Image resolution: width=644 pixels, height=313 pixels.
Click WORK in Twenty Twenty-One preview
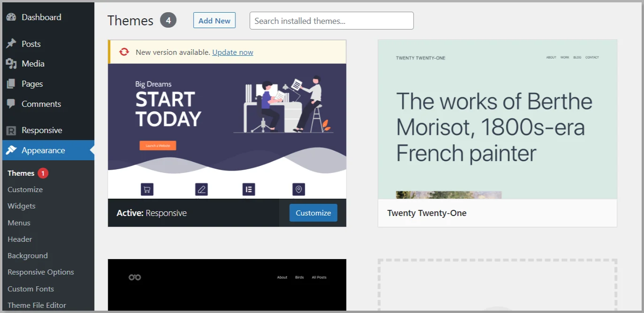tap(565, 58)
